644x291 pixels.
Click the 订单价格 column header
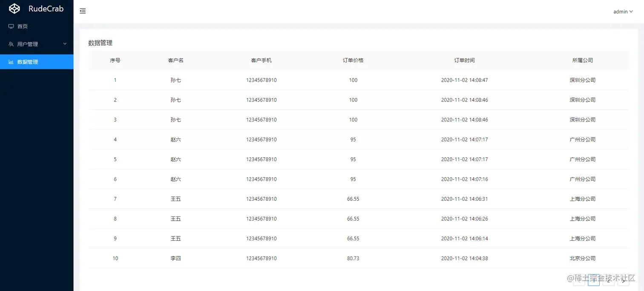353,60
